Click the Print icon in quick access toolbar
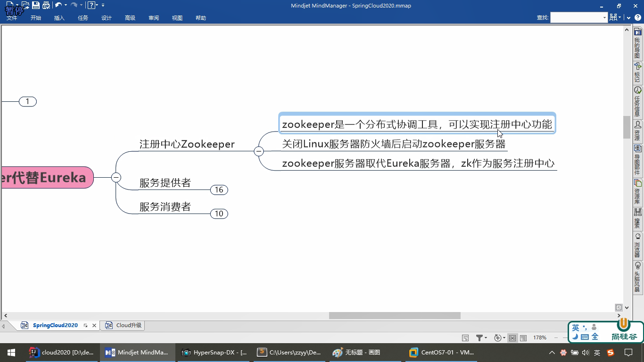Viewport: 644px width, 362px height. (46, 5)
